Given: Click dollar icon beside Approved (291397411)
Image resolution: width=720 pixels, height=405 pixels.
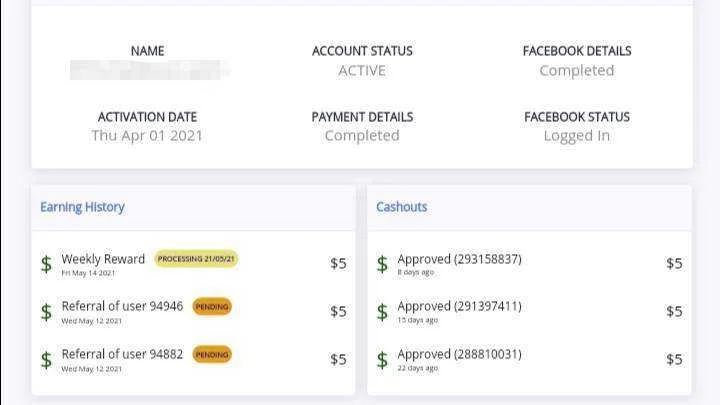Looking at the screenshot, I should click(x=382, y=312).
